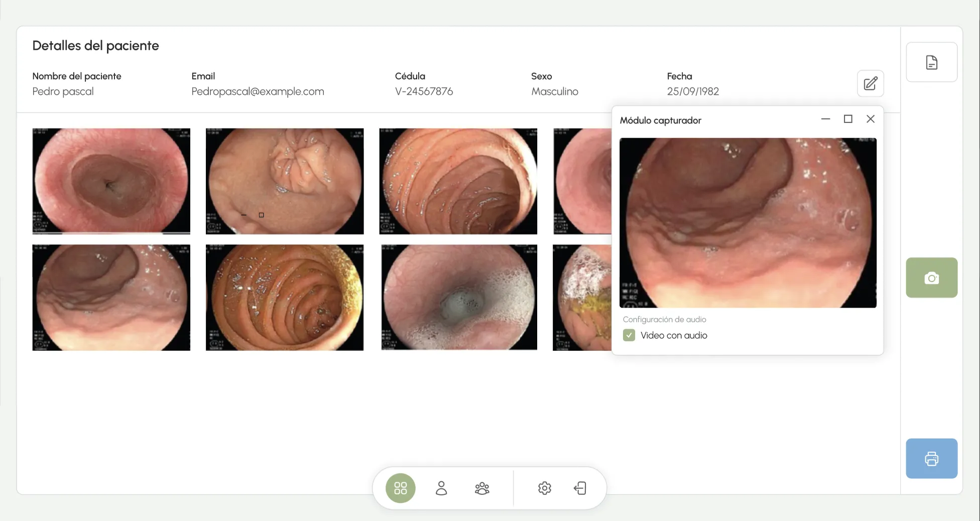Screen dimensions: 980x521
Task: Open first bottom-row thumbnail matching the live preview
Action: 111,298
